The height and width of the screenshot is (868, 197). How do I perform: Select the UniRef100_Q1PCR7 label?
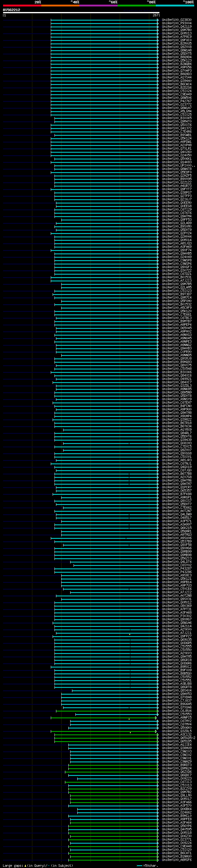pos(176,487)
